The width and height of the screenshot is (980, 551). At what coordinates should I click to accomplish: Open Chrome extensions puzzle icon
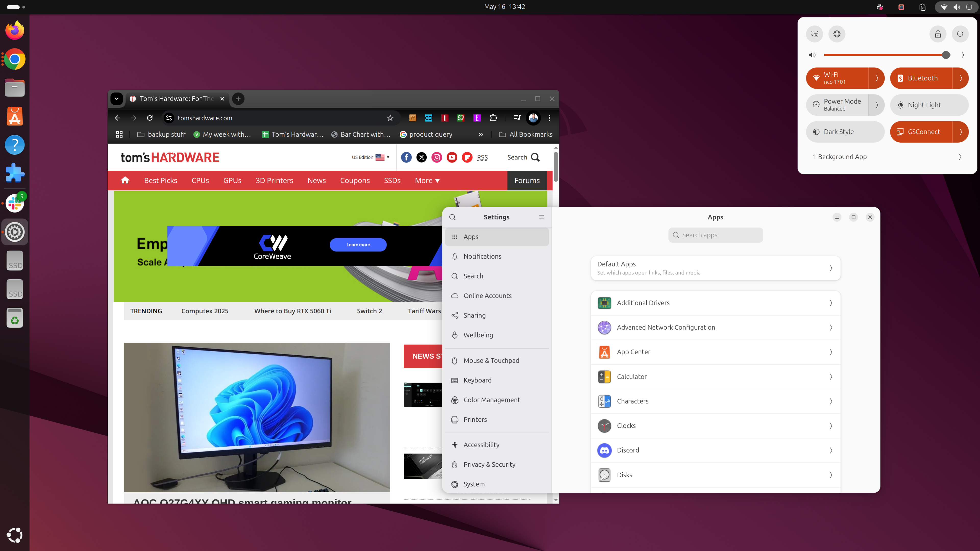[x=493, y=118]
